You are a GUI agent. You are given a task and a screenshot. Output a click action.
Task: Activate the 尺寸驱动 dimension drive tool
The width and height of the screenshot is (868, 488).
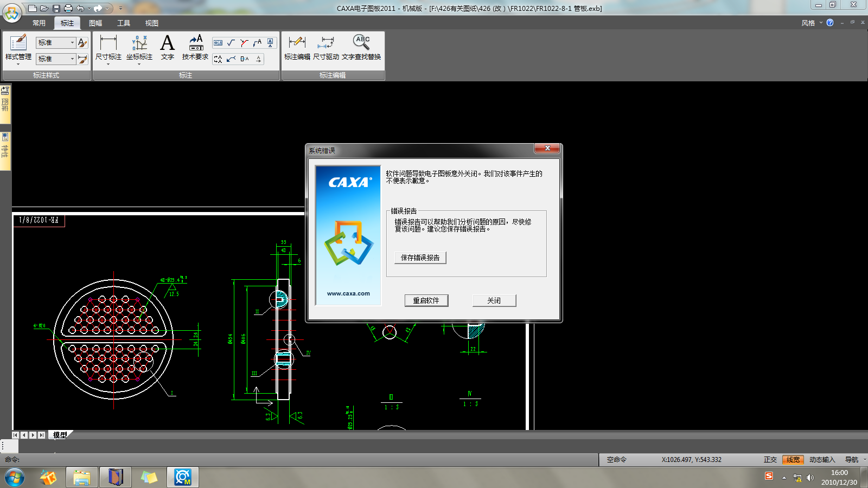(x=326, y=48)
